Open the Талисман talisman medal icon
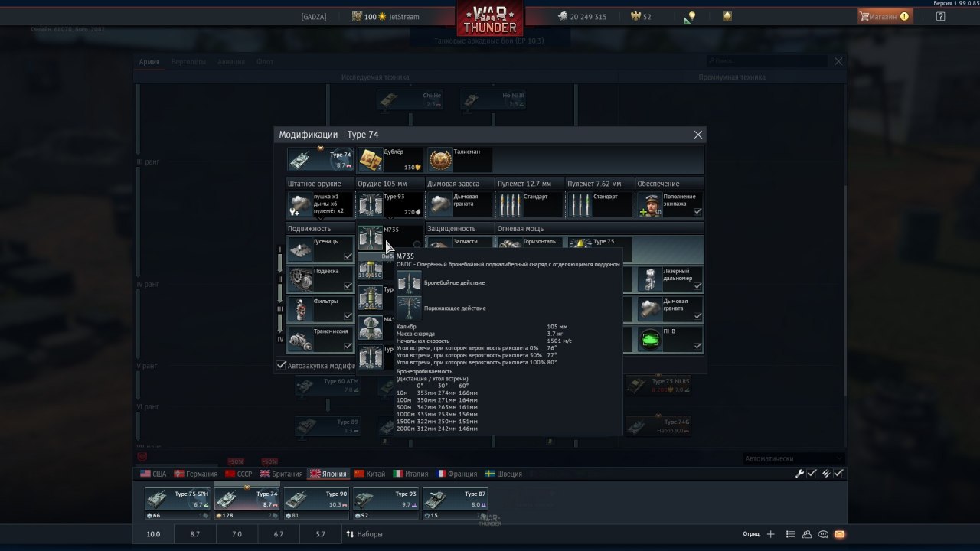Image resolution: width=980 pixels, height=551 pixels. [440, 160]
